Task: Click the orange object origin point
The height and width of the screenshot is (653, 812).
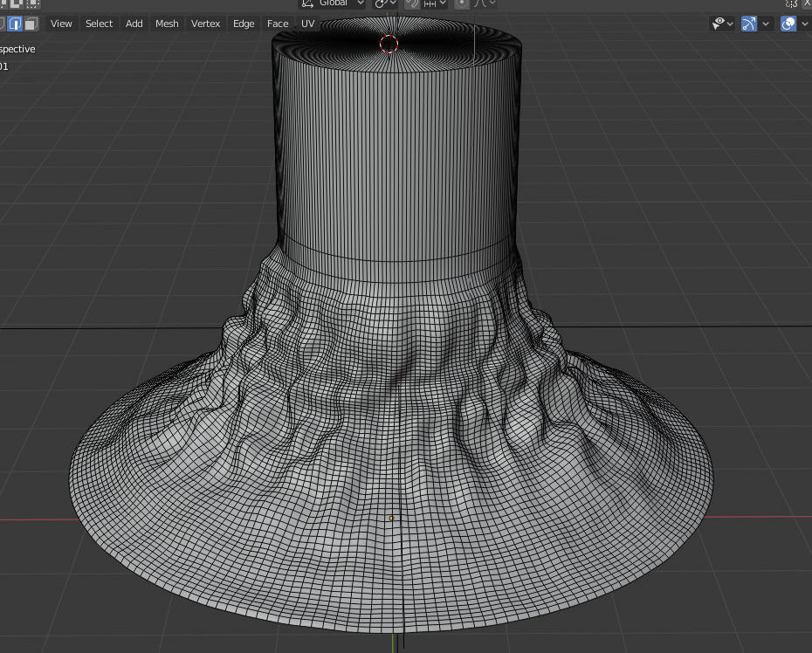Action: (x=391, y=519)
